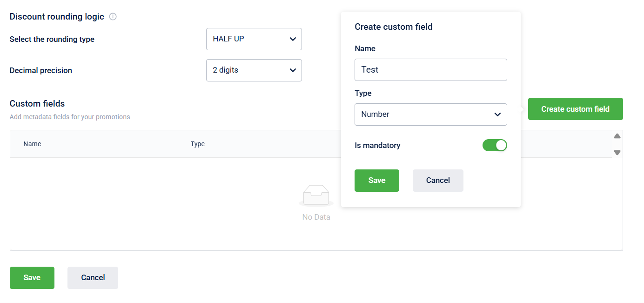Cancel the Create custom field popup
This screenshot has height=303, width=644.
[437, 181]
